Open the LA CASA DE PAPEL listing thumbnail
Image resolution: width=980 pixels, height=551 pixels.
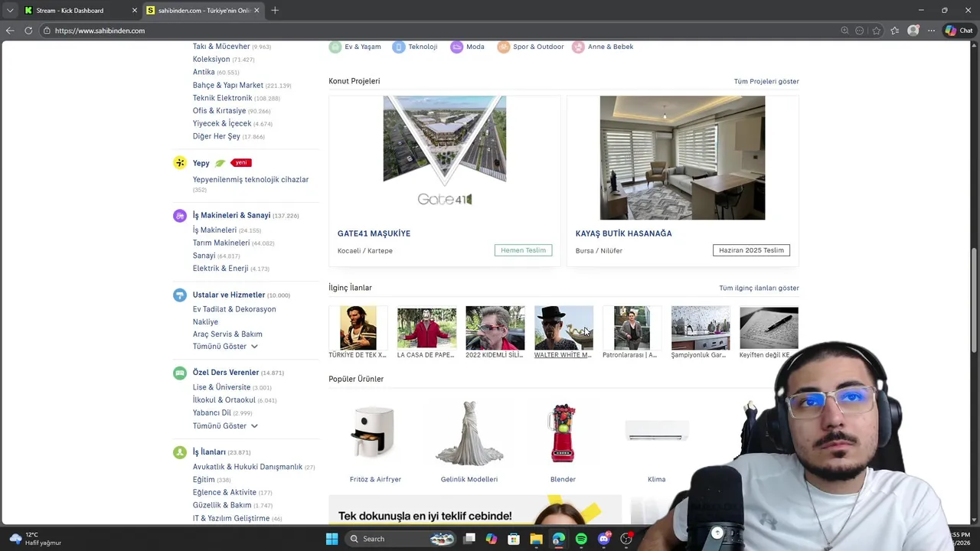426,328
